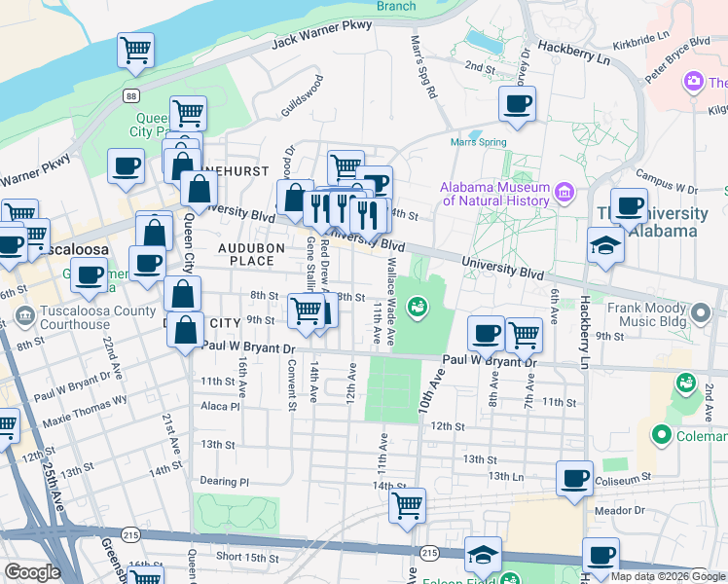Screen dimensions: 728x584
Task: Click the Maxie Thomas Wy label
Action: point(85,412)
